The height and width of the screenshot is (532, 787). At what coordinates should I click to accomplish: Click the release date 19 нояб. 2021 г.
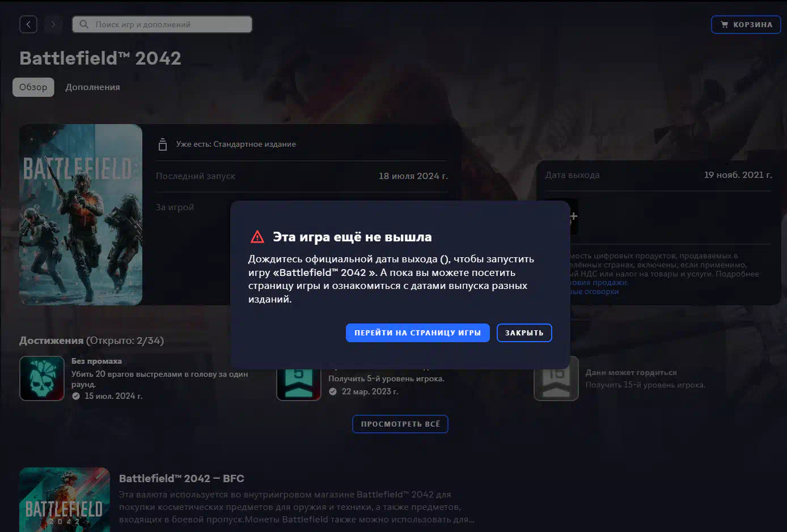(738, 175)
